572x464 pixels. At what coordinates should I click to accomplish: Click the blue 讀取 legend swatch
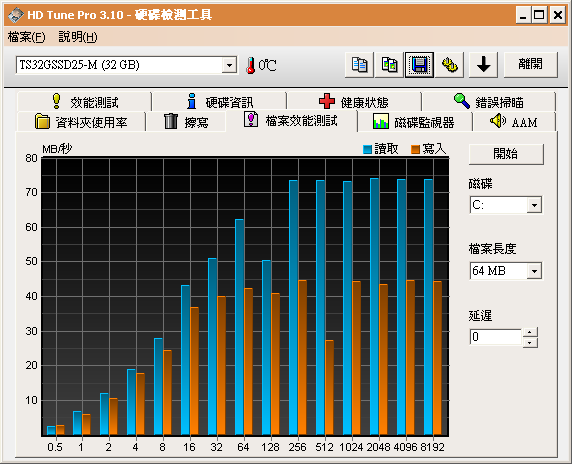(367, 149)
